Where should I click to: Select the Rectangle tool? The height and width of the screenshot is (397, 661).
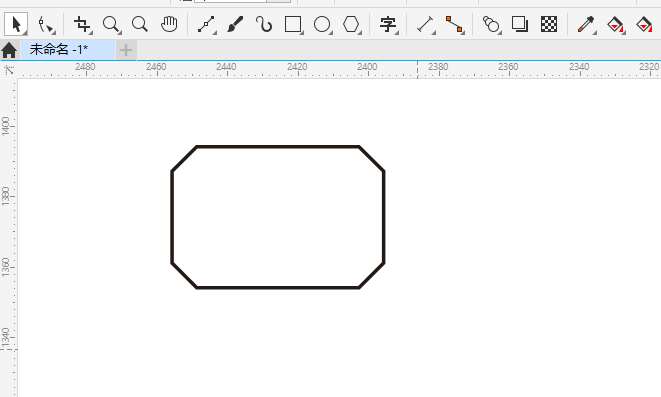point(293,24)
